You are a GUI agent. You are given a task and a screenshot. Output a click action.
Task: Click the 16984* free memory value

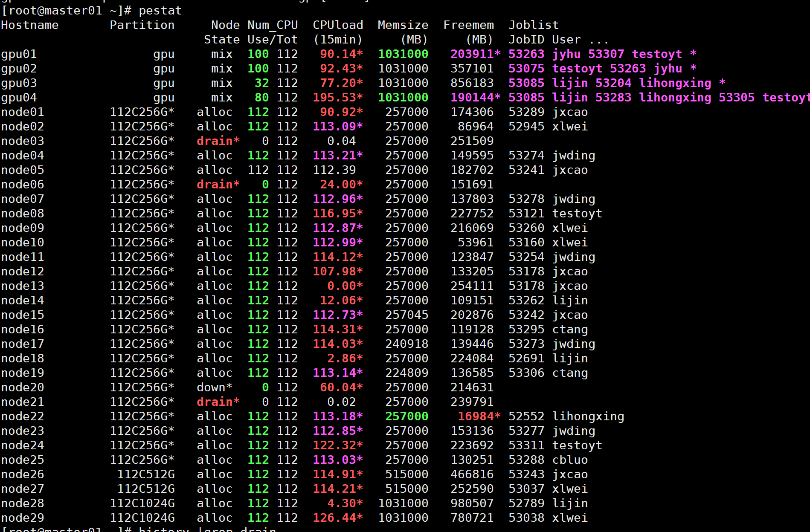coord(479,416)
